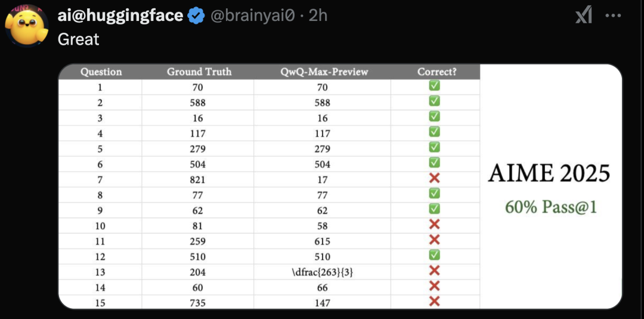This screenshot has width=644, height=319.
Task: Click the \dfrac{263}{3} answer cell
Action: click(323, 272)
